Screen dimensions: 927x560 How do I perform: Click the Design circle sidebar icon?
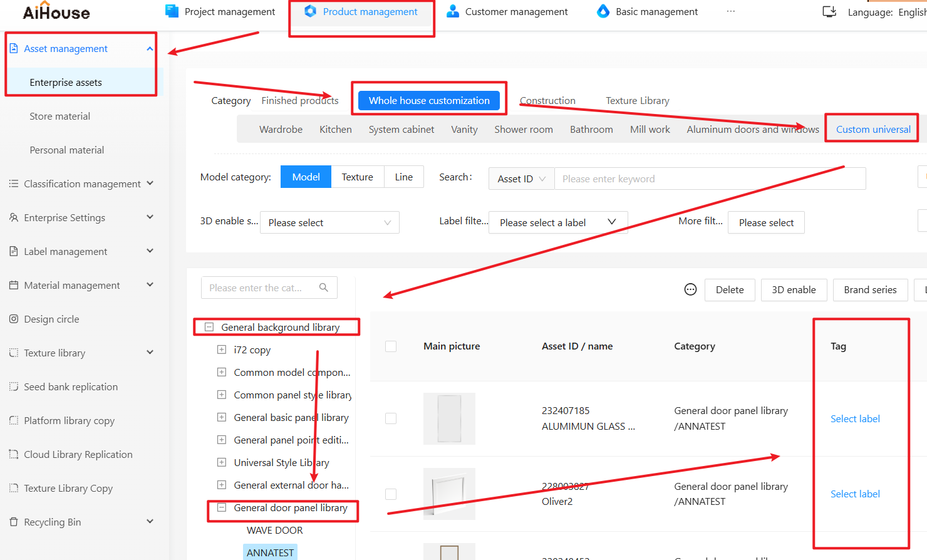(14, 319)
